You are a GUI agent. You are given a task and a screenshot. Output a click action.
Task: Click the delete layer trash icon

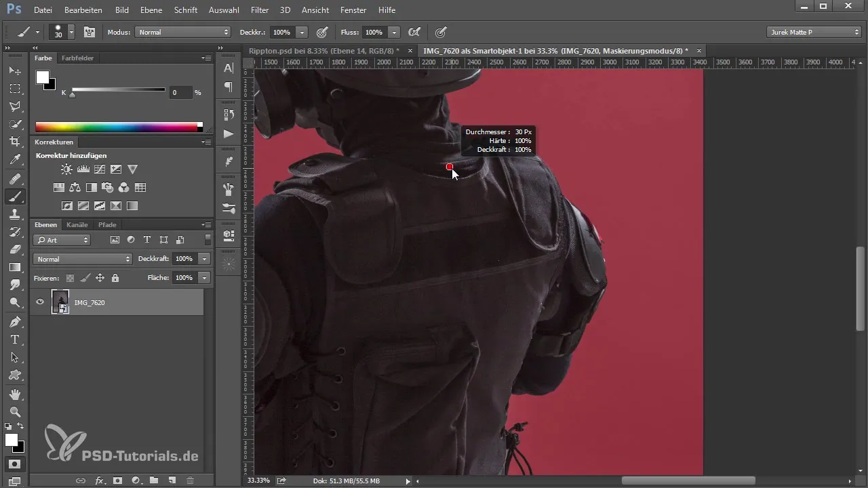(190, 481)
